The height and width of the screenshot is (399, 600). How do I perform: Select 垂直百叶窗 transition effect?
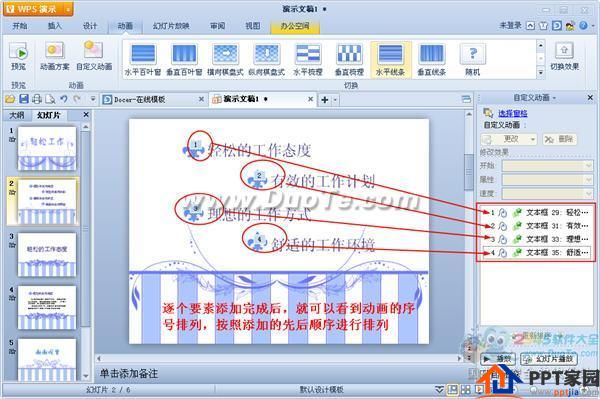click(x=184, y=59)
